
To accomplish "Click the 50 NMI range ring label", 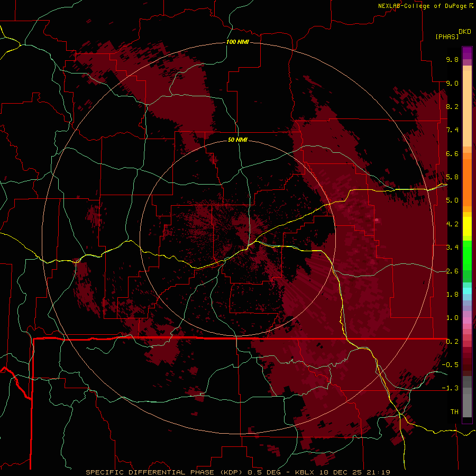I will (237, 140).
